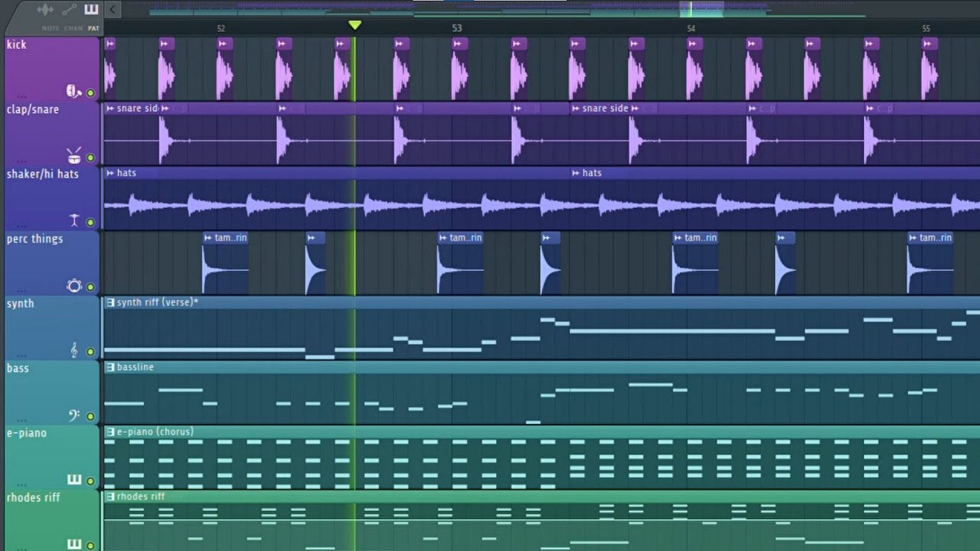Switch to the NOTE tab
Screen dimensions: 980x551
click(x=51, y=28)
